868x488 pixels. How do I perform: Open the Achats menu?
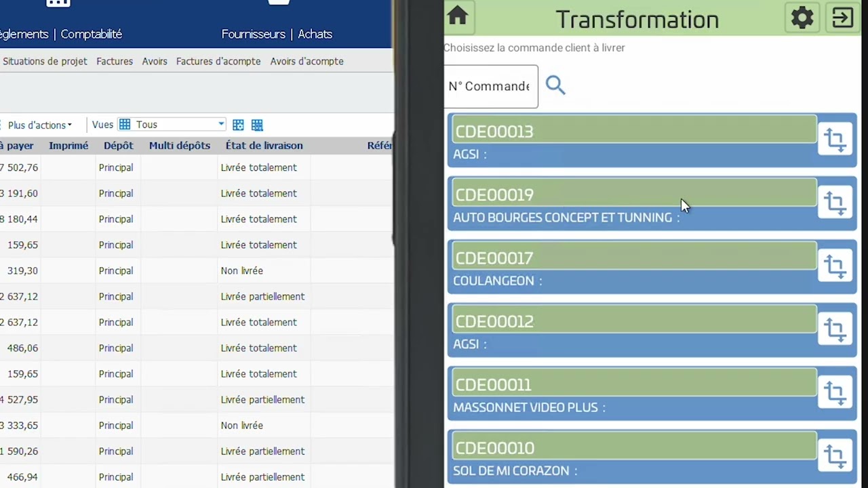click(315, 34)
